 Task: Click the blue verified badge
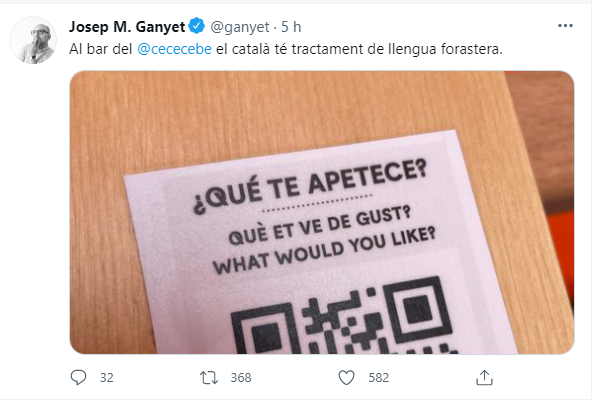pyautogui.click(x=197, y=26)
